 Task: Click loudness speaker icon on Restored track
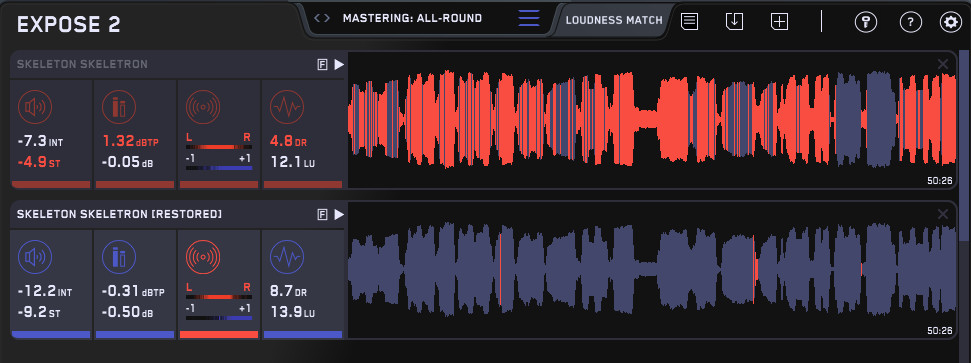[35, 258]
